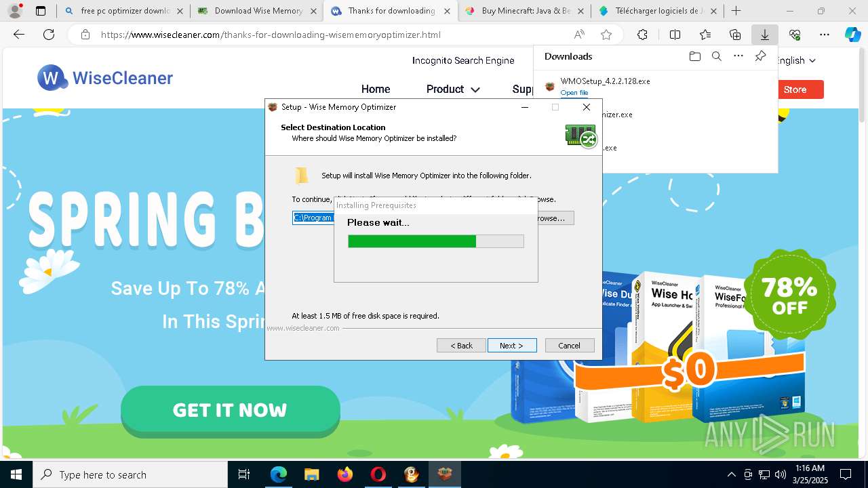Launch Opera from taskbar

point(378,474)
